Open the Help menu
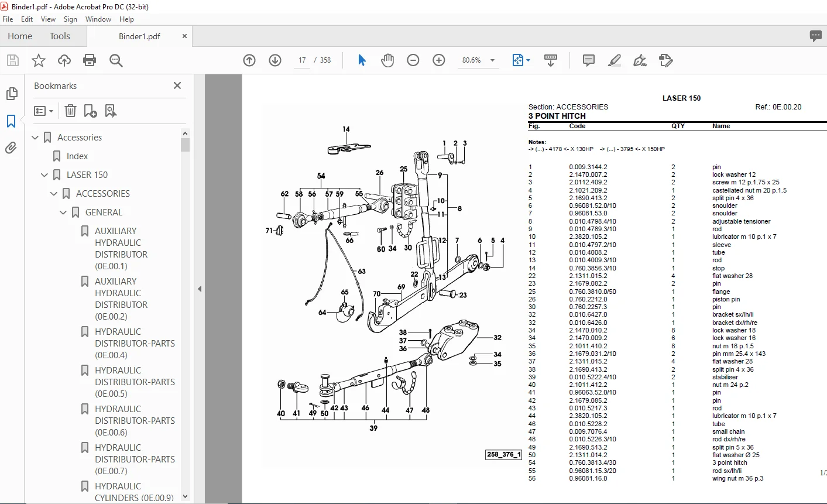827x504 pixels. [126, 19]
